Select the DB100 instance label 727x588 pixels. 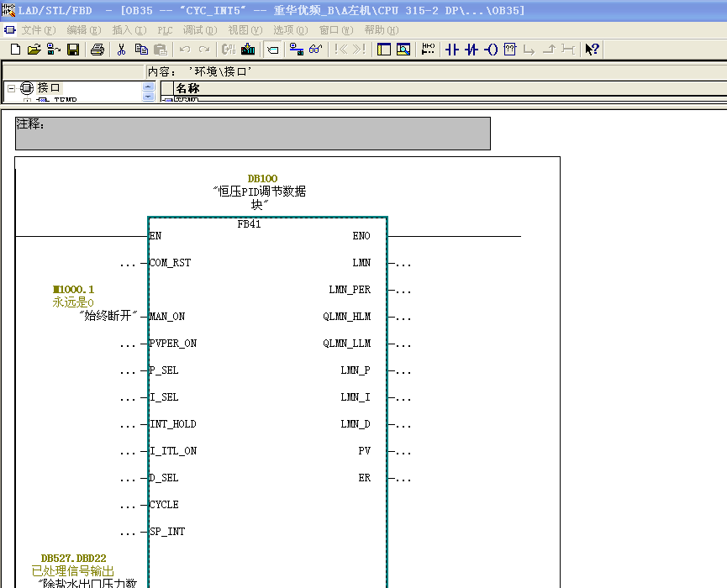click(x=262, y=178)
